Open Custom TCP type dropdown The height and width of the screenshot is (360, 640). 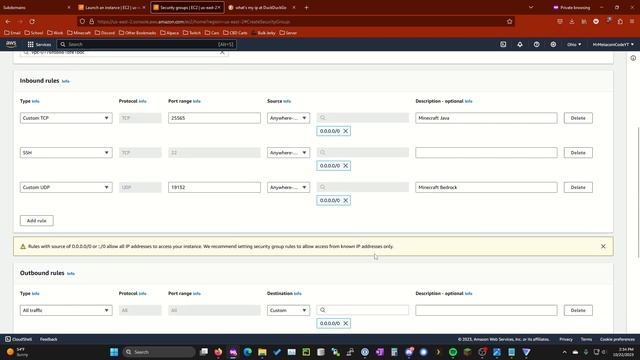click(66, 118)
